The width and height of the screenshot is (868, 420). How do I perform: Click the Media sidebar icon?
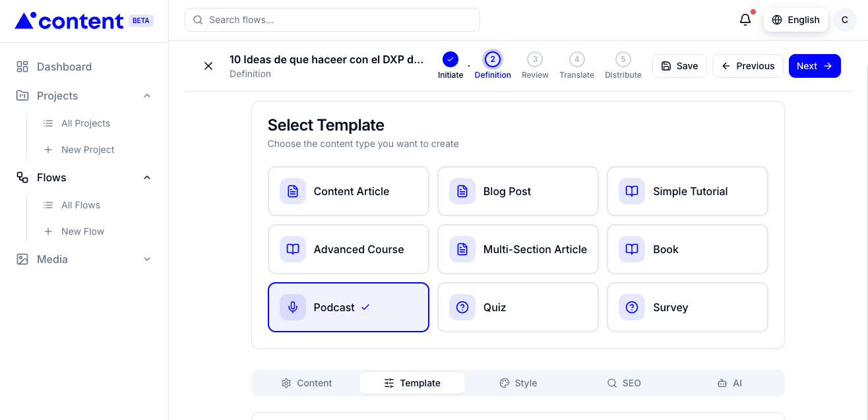coord(22,258)
